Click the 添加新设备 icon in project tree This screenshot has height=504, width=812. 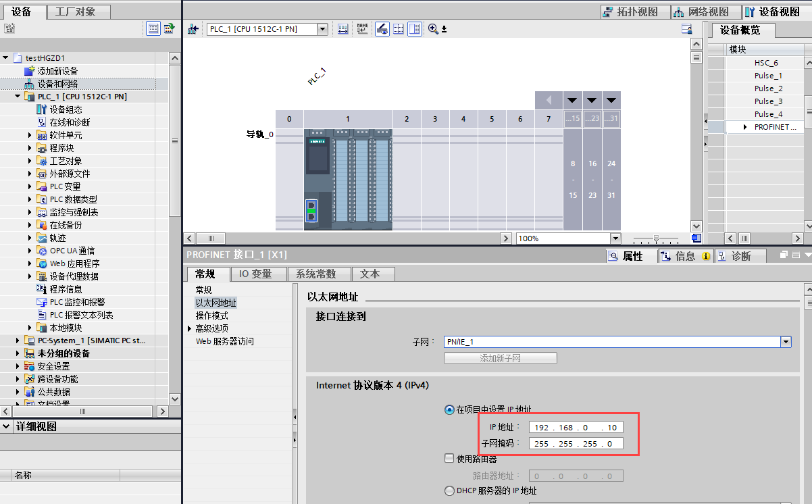tap(29, 71)
